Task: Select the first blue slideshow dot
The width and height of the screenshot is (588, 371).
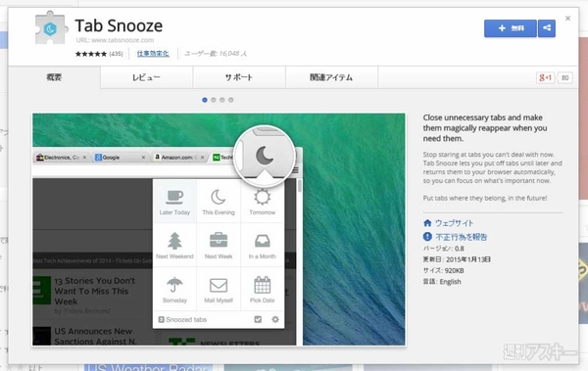Action: [x=205, y=100]
